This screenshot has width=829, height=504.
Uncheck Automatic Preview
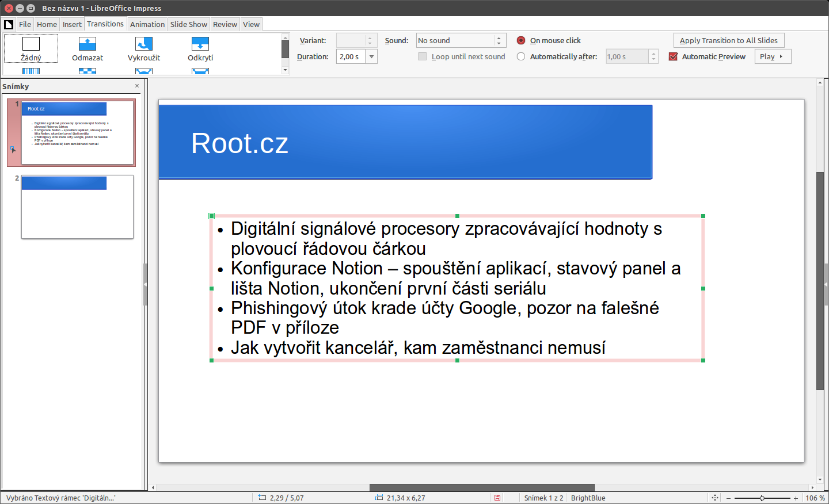tap(672, 56)
